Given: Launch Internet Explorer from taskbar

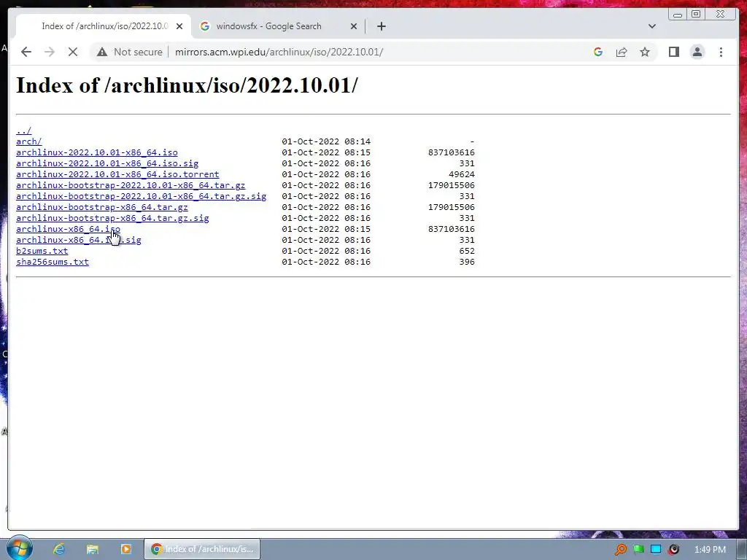Looking at the screenshot, I should pos(58,549).
